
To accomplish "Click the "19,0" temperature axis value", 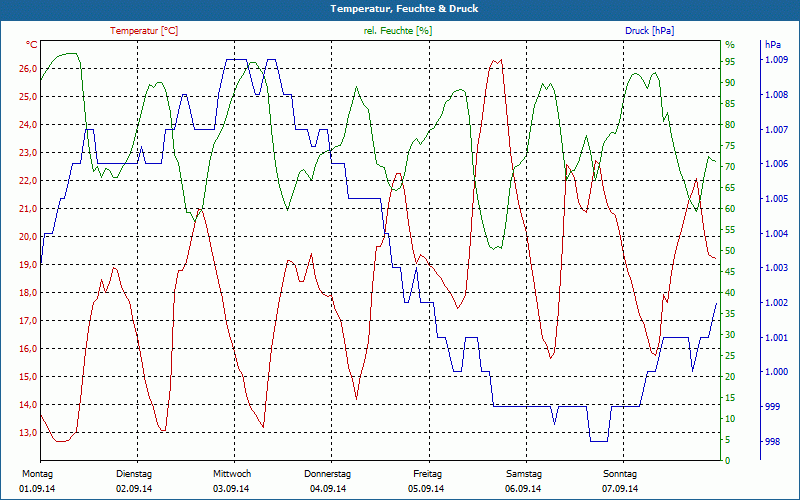I will [28, 265].
